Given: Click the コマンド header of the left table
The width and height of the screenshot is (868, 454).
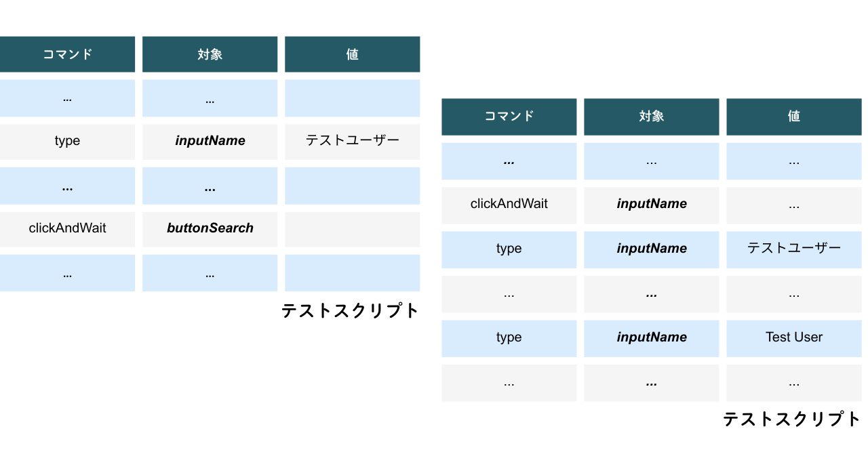Looking at the screenshot, I should 67,54.
